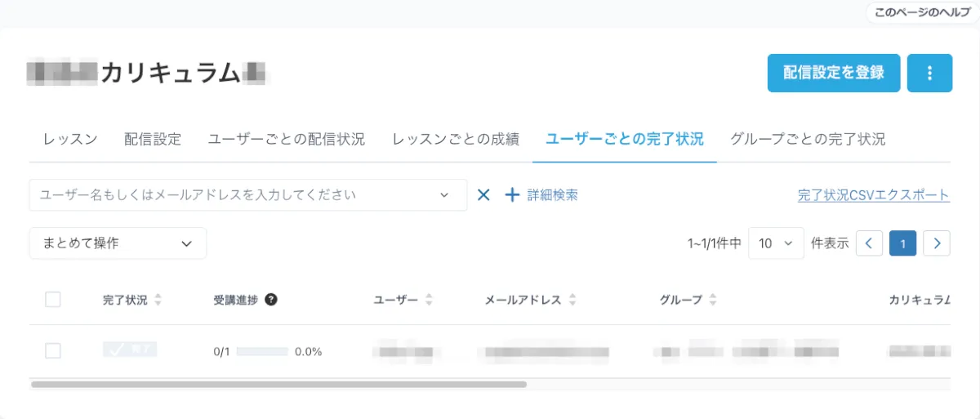Sort by グループ column arrows

(713, 300)
